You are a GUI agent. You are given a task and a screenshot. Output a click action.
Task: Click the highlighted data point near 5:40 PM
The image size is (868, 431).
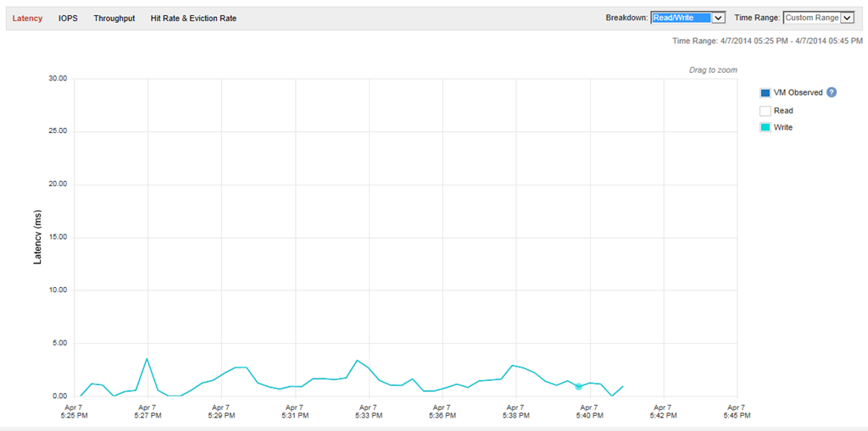(579, 386)
